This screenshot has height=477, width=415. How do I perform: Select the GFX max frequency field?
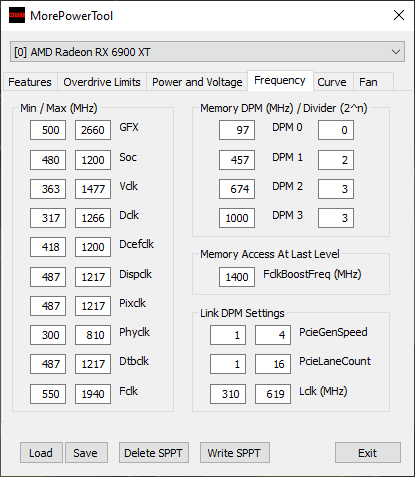(x=93, y=130)
